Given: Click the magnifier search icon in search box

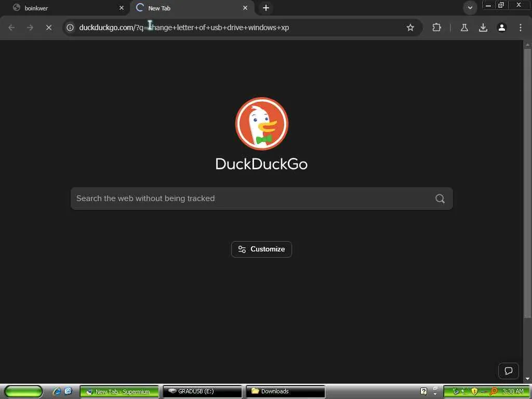Looking at the screenshot, I should tap(440, 198).
